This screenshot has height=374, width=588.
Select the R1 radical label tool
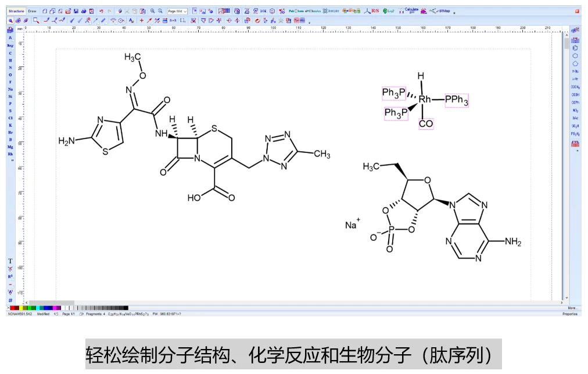pyautogui.click(x=10, y=276)
